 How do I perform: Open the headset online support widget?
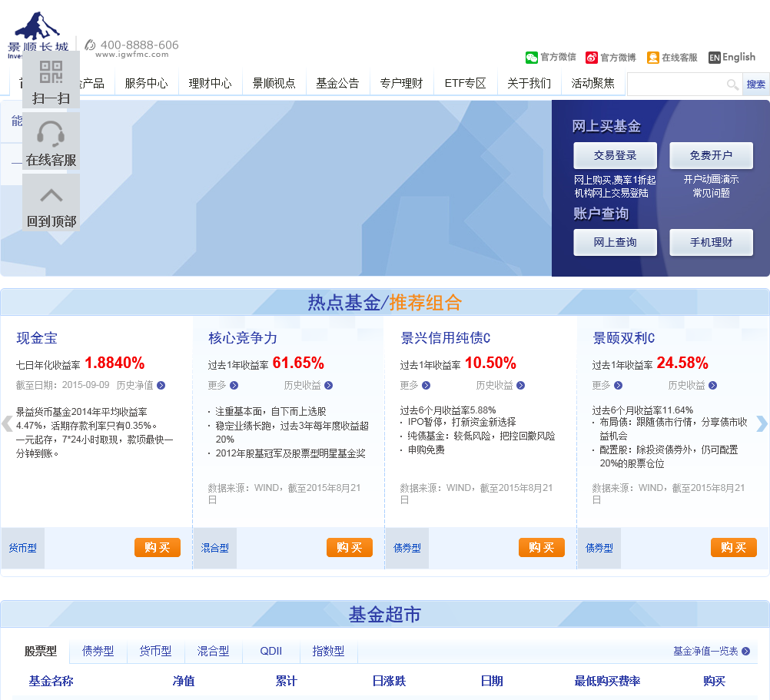(x=51, y=141)
